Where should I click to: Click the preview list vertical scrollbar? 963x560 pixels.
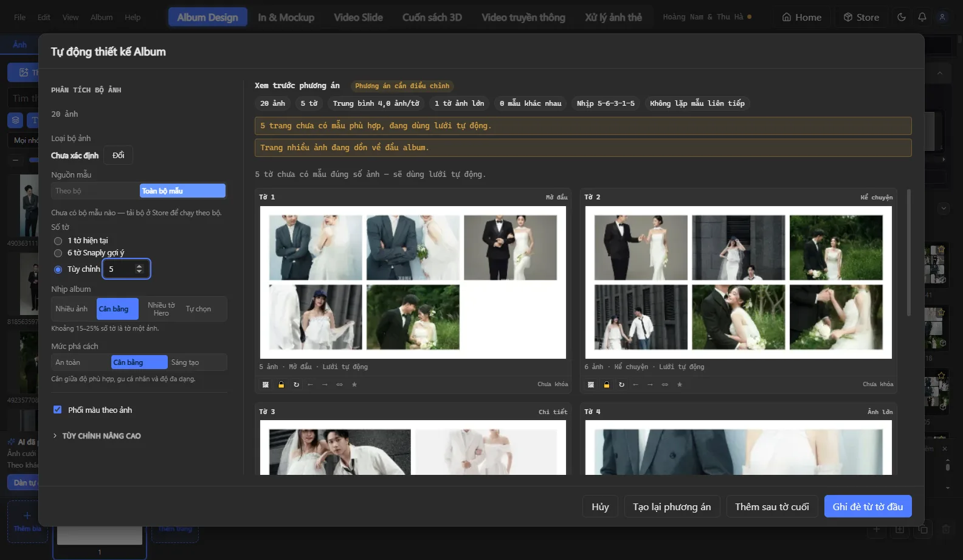[908, 252]
